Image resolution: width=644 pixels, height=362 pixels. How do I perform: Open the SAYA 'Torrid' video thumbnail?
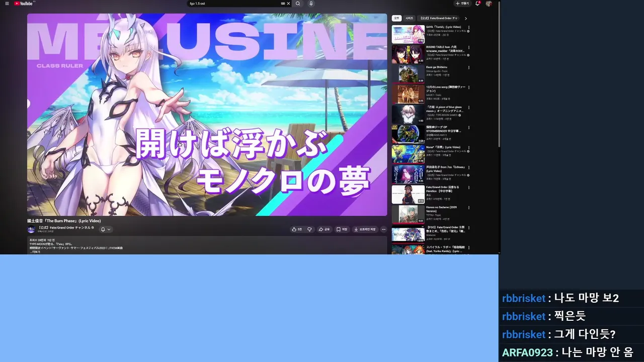tap(408, 34)
